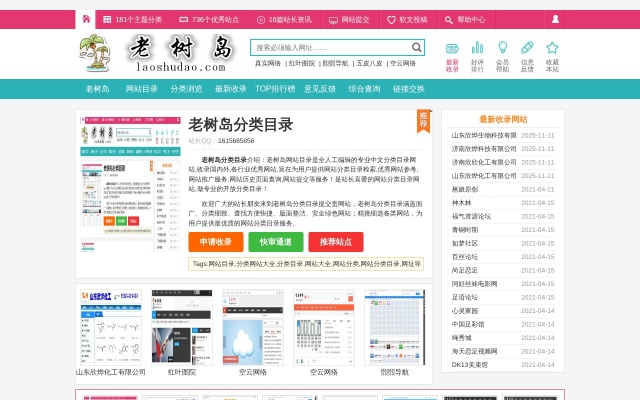Open 好评排行 bar chart icon
The image size is (640, 400).
(x=477, y=48)
